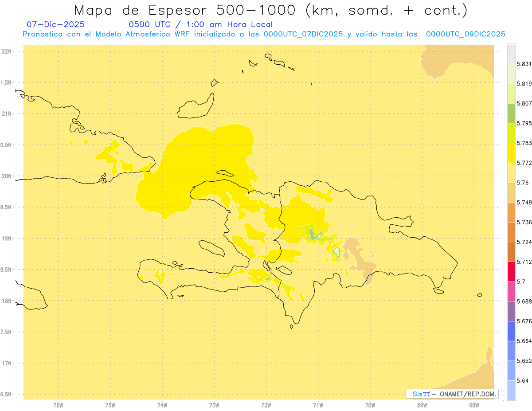The image size is (532, 411).
Task: Click the legend value 5.676
Action: [x=524, y=321]
